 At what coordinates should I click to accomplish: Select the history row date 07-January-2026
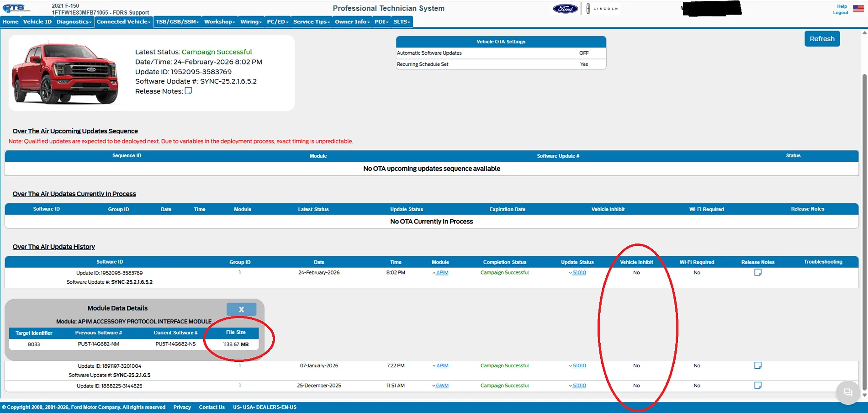point(319,365)
